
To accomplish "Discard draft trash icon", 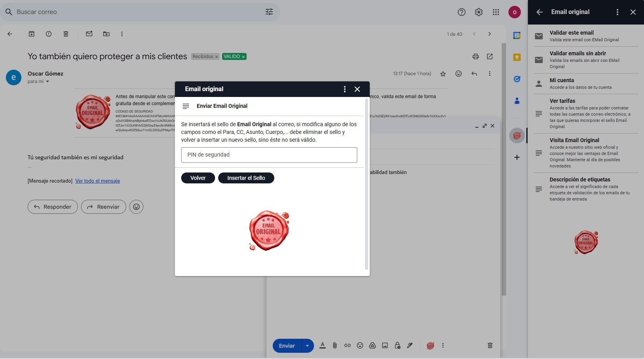I will point(490,345).
